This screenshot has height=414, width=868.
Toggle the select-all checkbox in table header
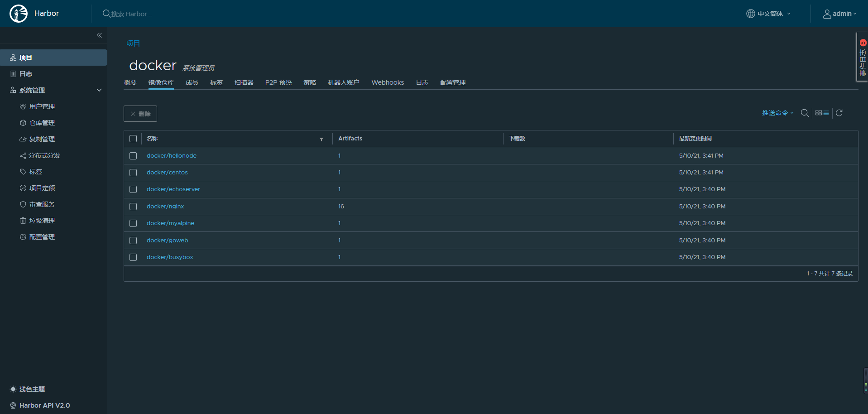(133, 139)
